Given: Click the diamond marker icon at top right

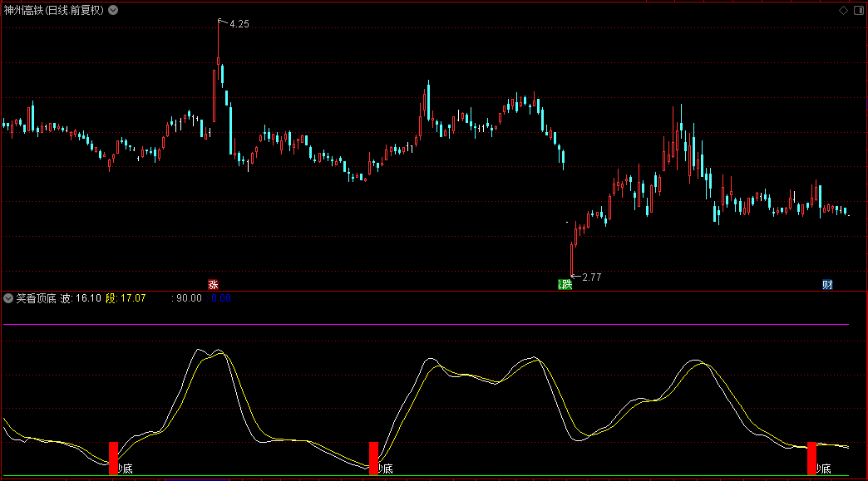Looking at the screenshot, I should pos(844,11).
